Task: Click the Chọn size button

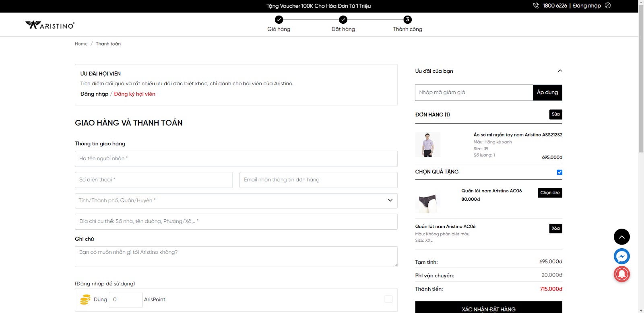Action: click(550, 193)
